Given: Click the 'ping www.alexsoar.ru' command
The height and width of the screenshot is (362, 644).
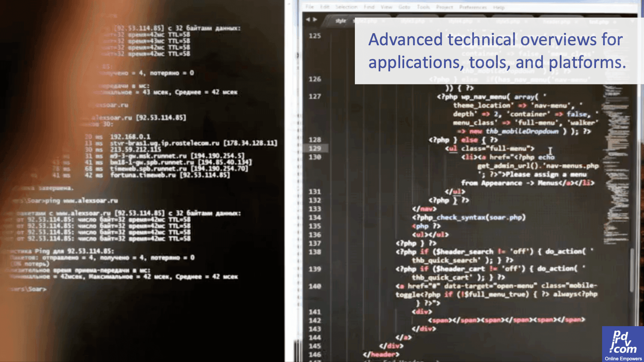Looking at the screenshot, I should pos(82,201).
